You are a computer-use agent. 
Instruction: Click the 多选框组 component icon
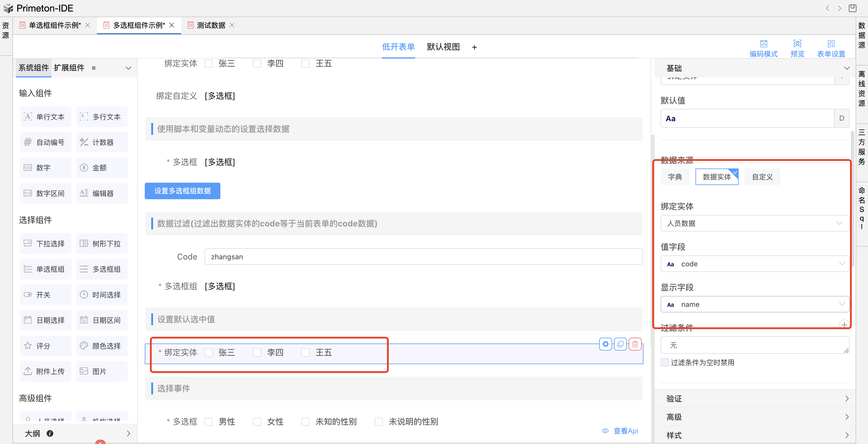84,269
